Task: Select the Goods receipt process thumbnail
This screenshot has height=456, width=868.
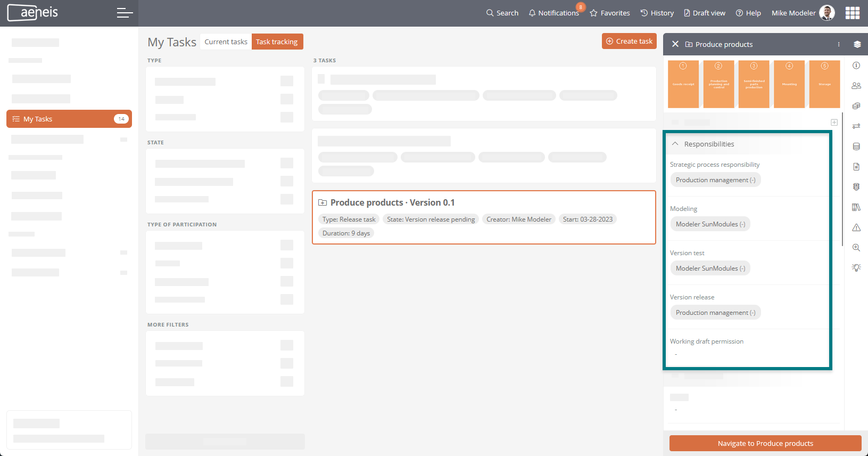Action: [683, 84]
